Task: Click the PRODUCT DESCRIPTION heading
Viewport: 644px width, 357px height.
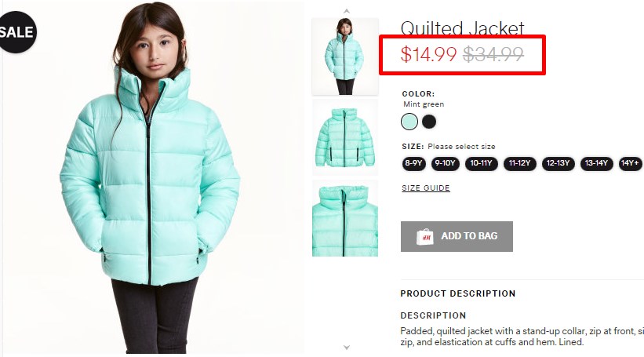Action: point(458,293)
